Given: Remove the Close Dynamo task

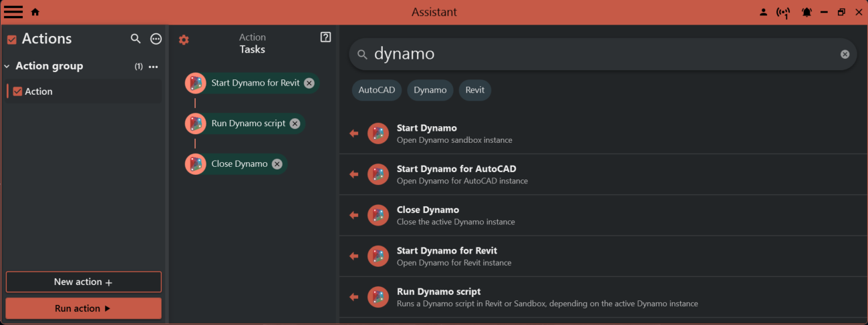Looking at the screenshot, I should point(277,164).
